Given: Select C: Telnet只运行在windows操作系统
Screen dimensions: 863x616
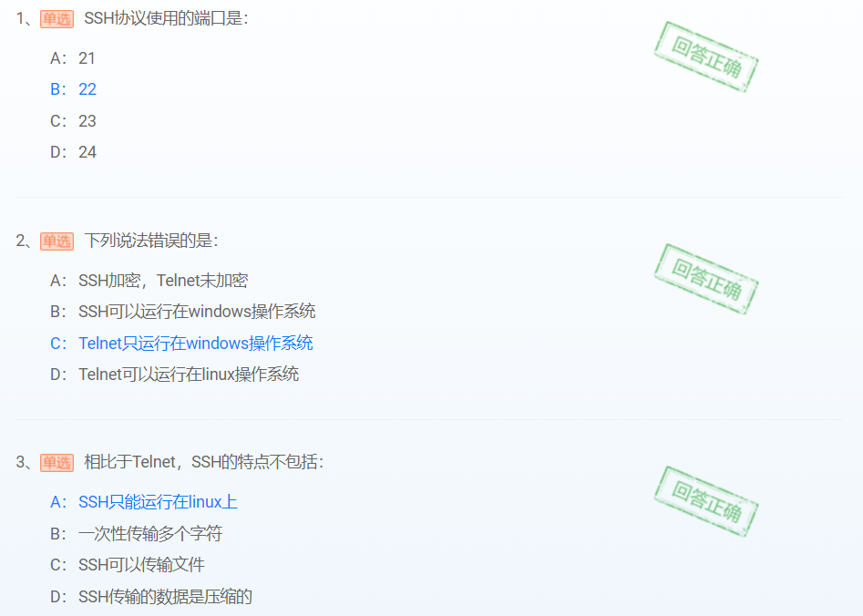Looking at the screenshot, I should click(181, 344).
